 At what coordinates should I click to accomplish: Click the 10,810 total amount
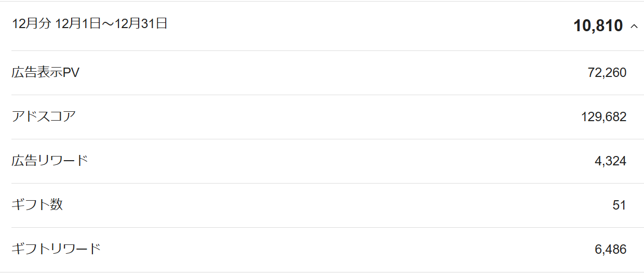[598, 25]
